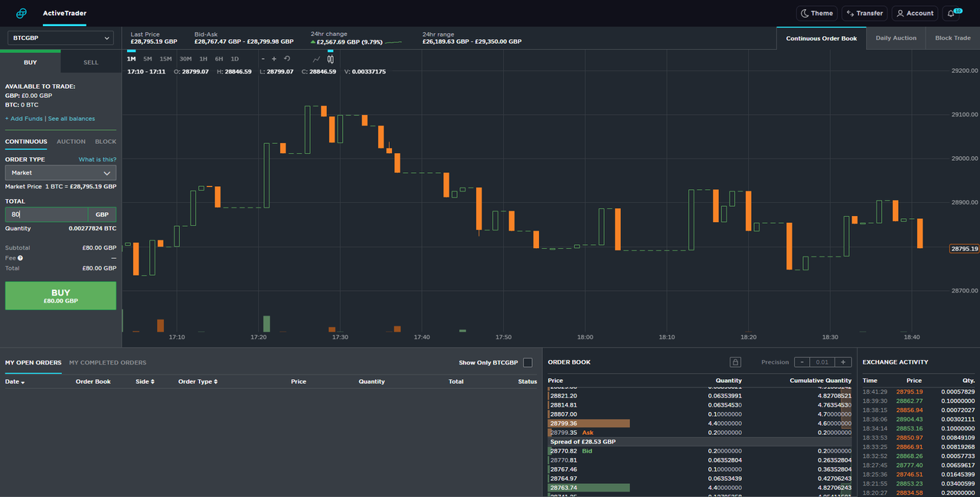The width and height of the screenshot is (980, 497).
Task: Lock the order book scrolling
Action: pyautogui.click(x=735, y=362)
